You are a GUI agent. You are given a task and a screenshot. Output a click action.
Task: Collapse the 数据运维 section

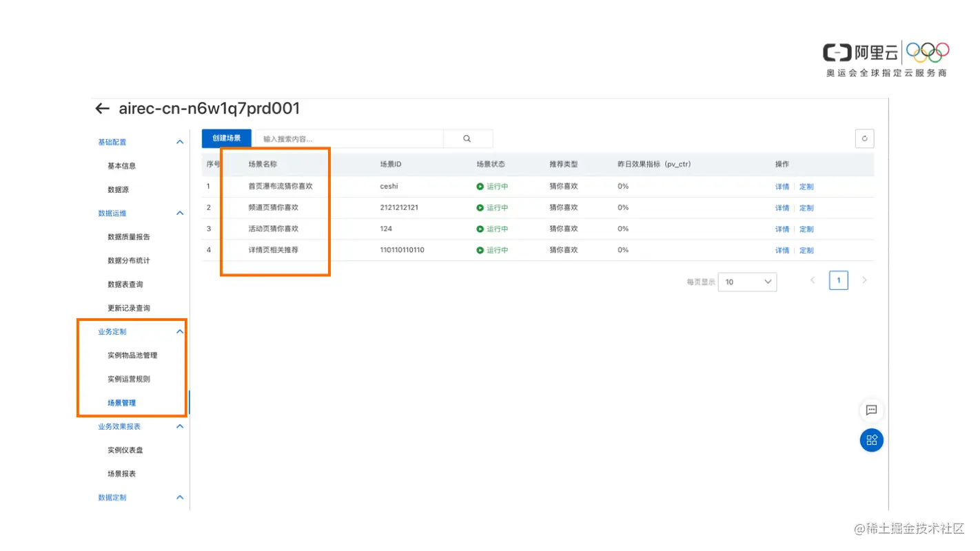tap(180, 213)
